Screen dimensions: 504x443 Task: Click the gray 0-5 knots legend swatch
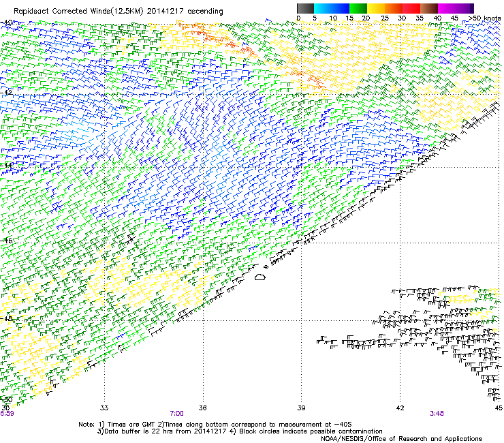pyautogui.click(x=305, y=8)
